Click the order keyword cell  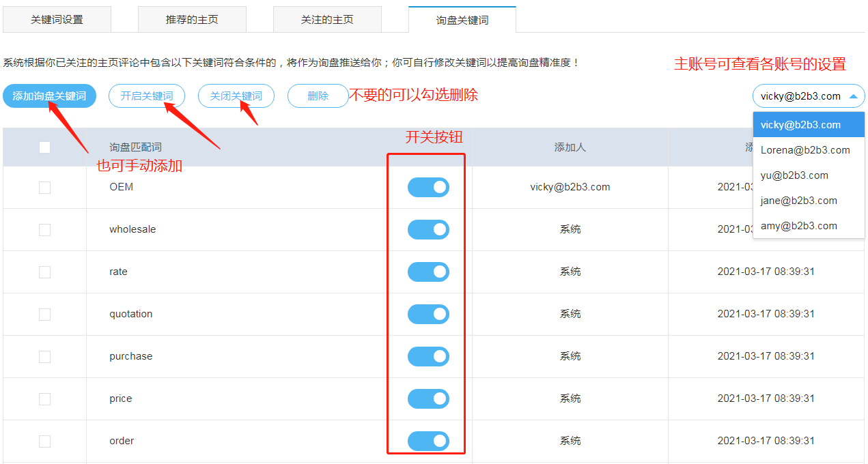point(122,441)
